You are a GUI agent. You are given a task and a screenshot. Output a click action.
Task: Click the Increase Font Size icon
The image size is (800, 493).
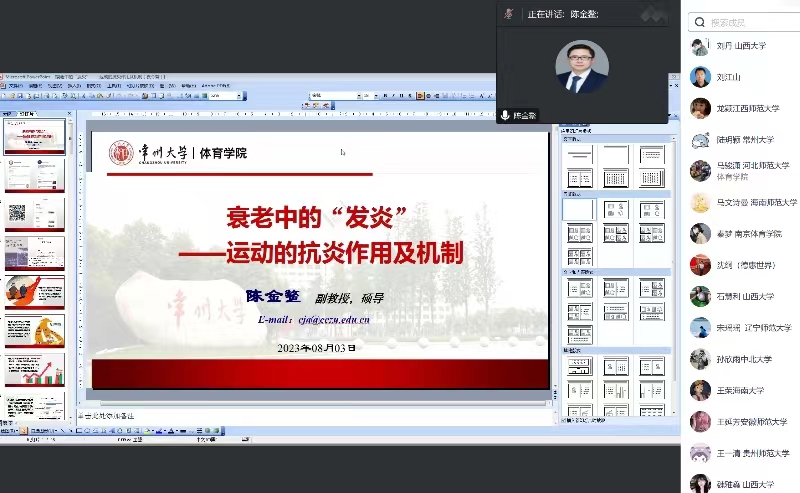tap(482, 95)
